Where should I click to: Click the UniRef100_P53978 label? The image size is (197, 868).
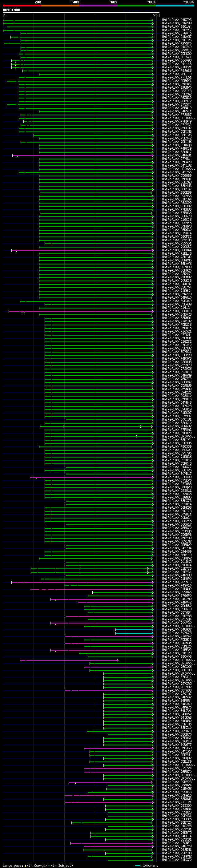(x=177, y=365)
